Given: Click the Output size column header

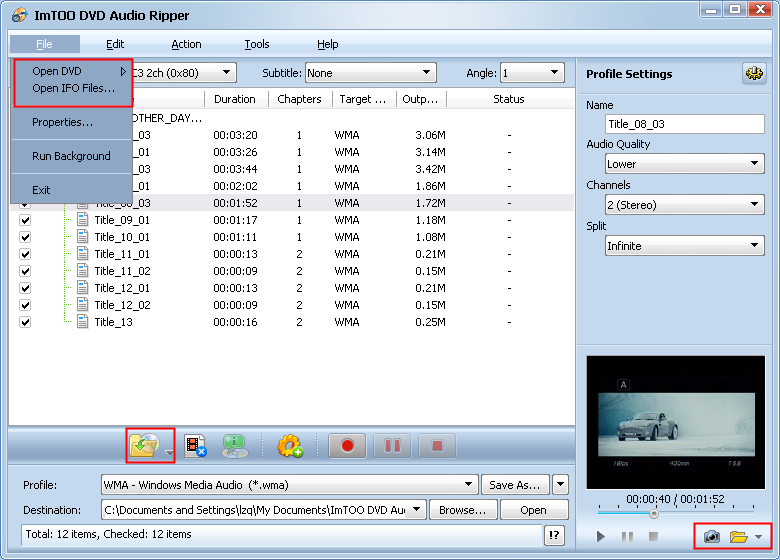Looking at the screenshot, I should coord(421,99).
